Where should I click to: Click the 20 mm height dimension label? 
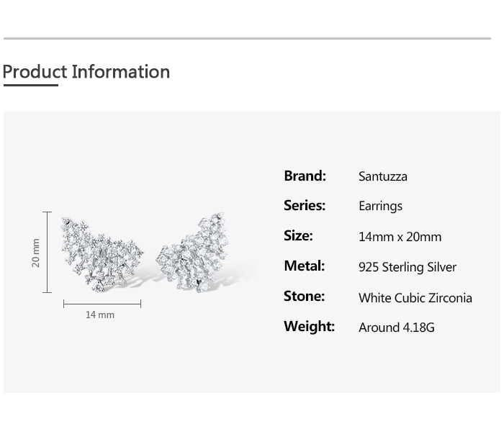pyautogui.click(x=36, y=253)
